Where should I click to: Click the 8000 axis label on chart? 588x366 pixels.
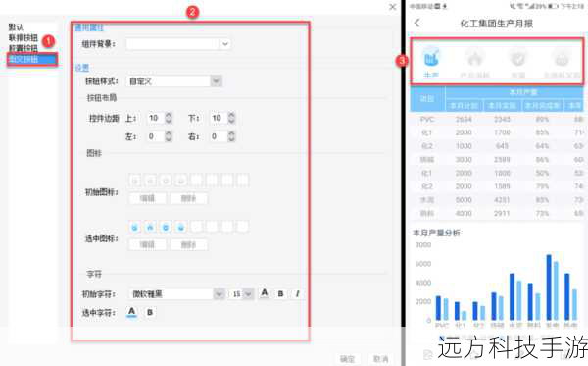tap(423, 244)
